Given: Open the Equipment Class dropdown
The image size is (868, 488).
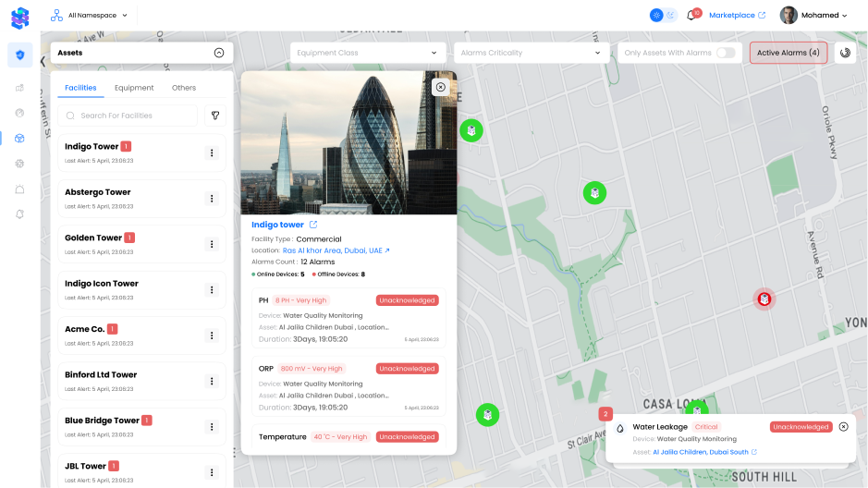Looking at the screenshot, I should click(368, 53).
